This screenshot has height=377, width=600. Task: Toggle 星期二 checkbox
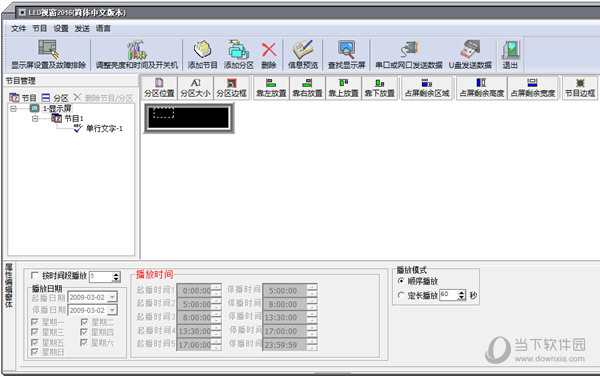pyautogui.click(x=84, y=322)
